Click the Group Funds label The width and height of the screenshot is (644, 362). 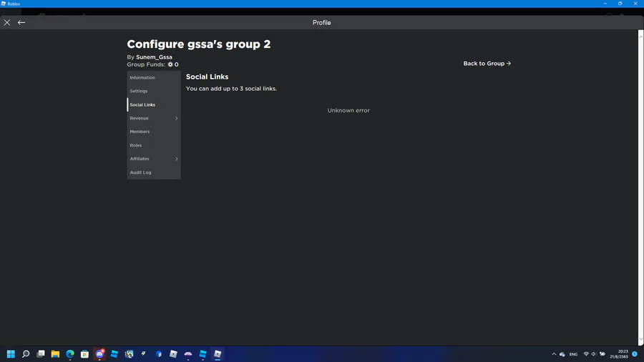146,64
